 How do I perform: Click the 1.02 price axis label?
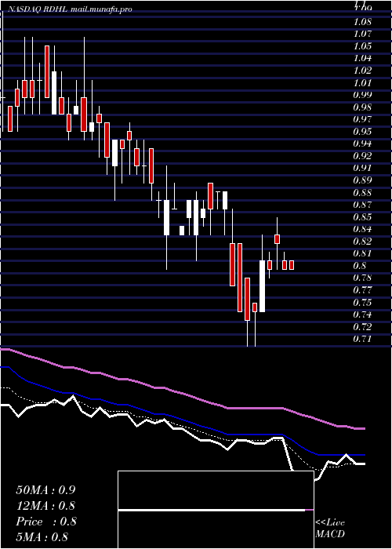click(362, 71)
